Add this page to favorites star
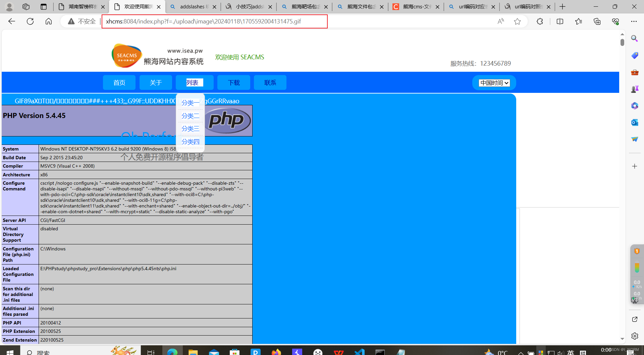Viewport: 644px width, 355px height. [517, 21]
